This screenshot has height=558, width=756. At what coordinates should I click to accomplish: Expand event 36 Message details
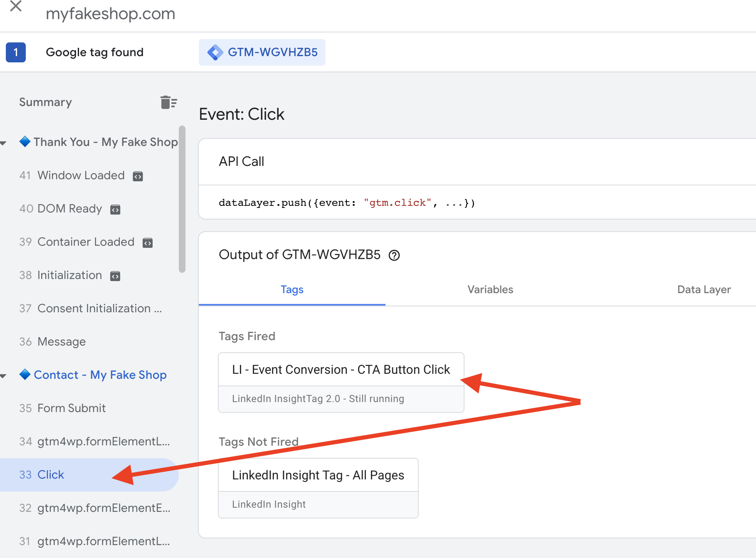(61, 341)
